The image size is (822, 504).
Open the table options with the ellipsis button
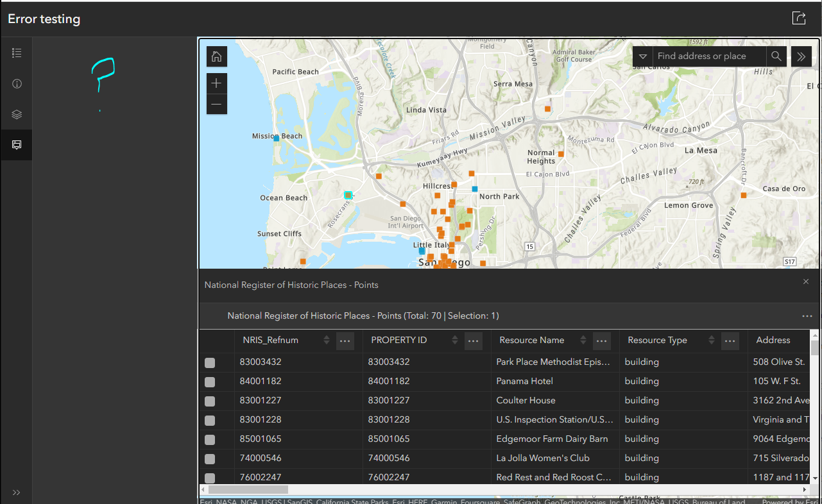pyautogui.click(x=807, y=315)
